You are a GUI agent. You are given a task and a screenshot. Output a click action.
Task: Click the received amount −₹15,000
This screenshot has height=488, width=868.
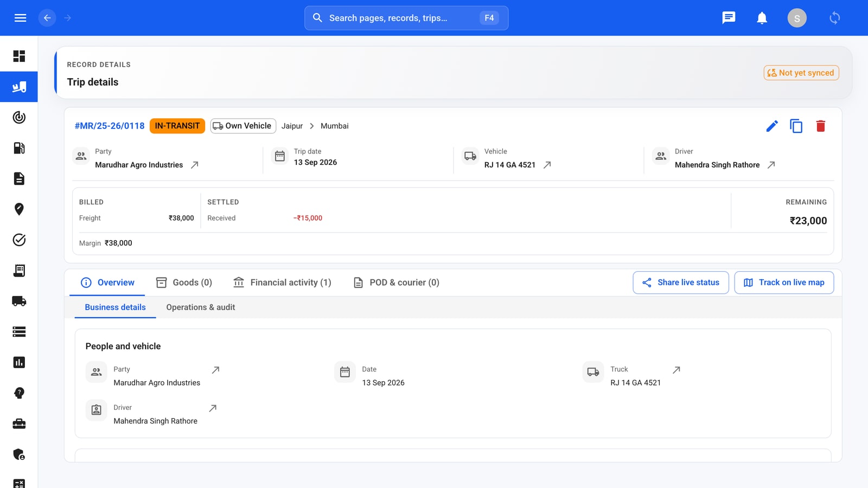[308, 218]
